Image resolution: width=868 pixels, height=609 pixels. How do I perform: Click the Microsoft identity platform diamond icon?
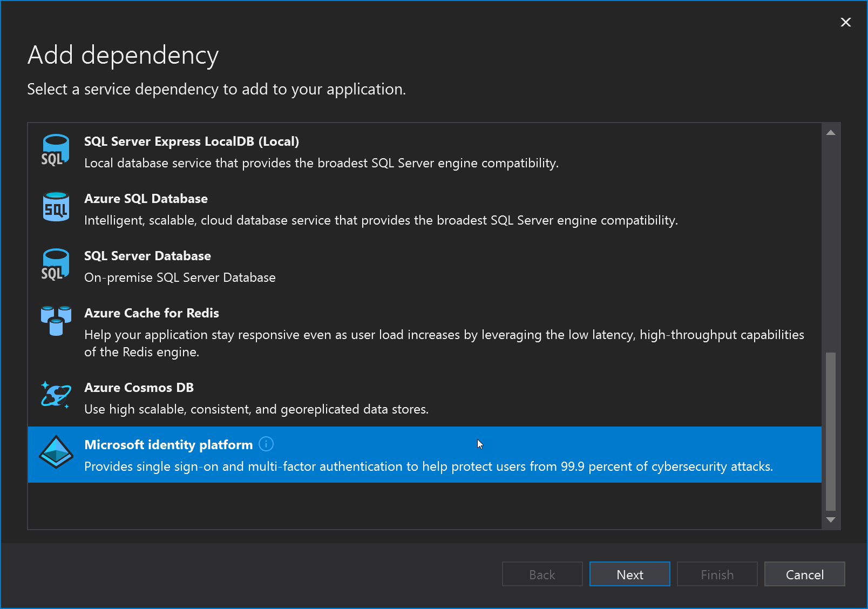tap(56, 452)
